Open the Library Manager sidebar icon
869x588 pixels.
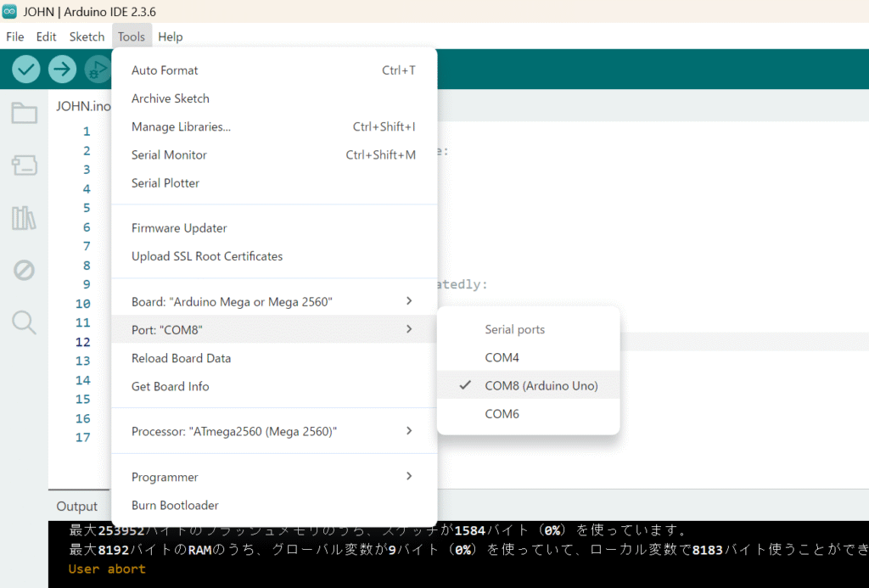click(25, 218)
